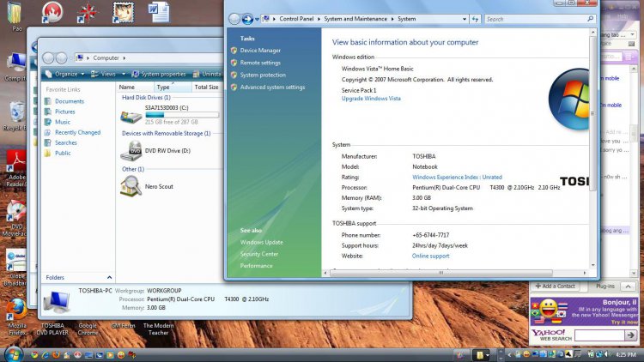
Task: Select the Nero Scout item
Action: click(147, 186)
